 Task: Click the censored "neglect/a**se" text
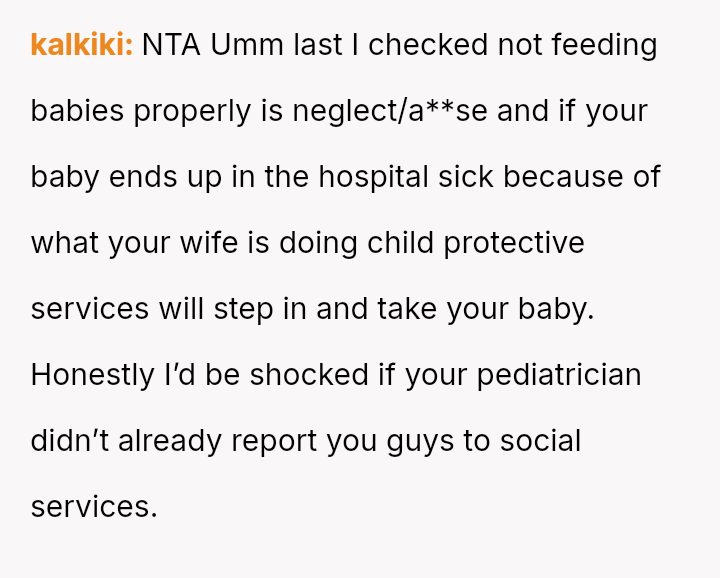(x=390, y=111)
